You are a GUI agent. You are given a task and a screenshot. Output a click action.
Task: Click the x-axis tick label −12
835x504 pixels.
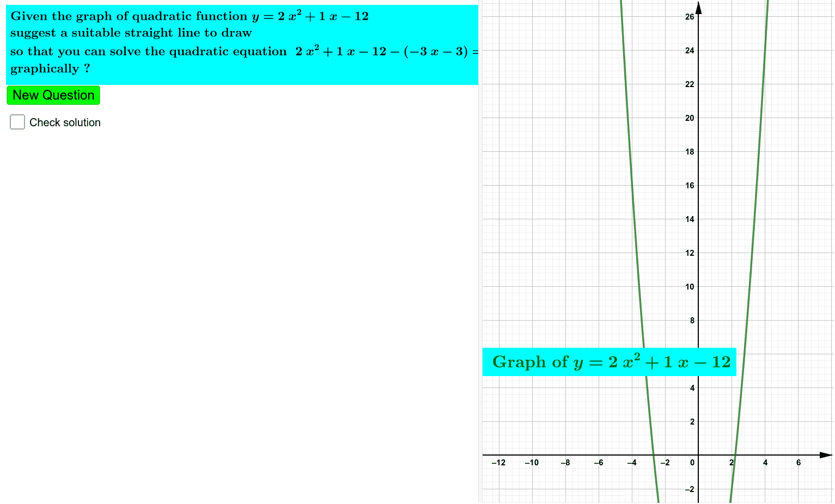[498, 463]
